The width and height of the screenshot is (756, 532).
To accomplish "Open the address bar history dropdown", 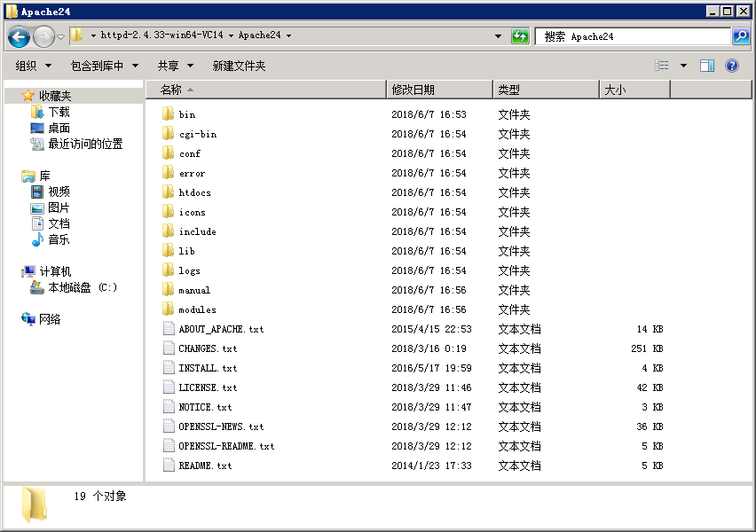I will (x=498, y=36).
